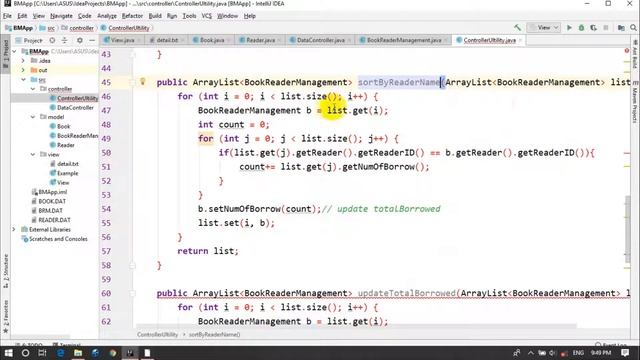
Task: Run the app with green play button
Action: (569, 28)
